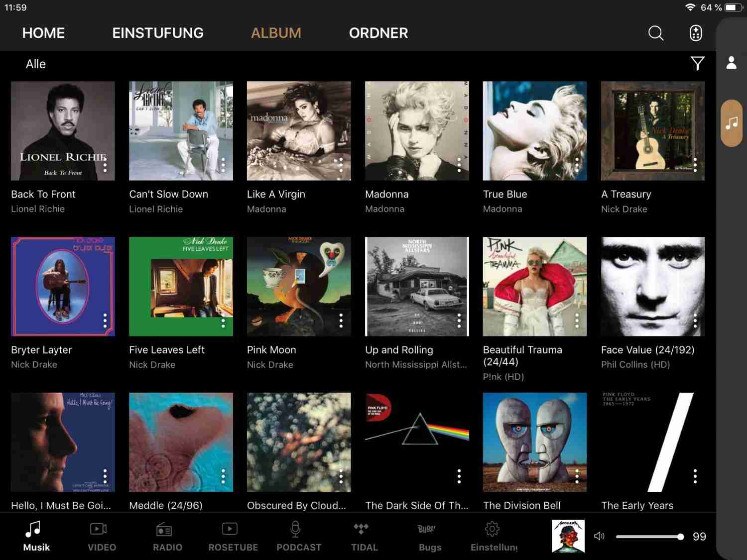Open the Beautiful Trauma album cover
Image resolution: width=747 pixels, height=560 pixels.
[x=535, y=286]
